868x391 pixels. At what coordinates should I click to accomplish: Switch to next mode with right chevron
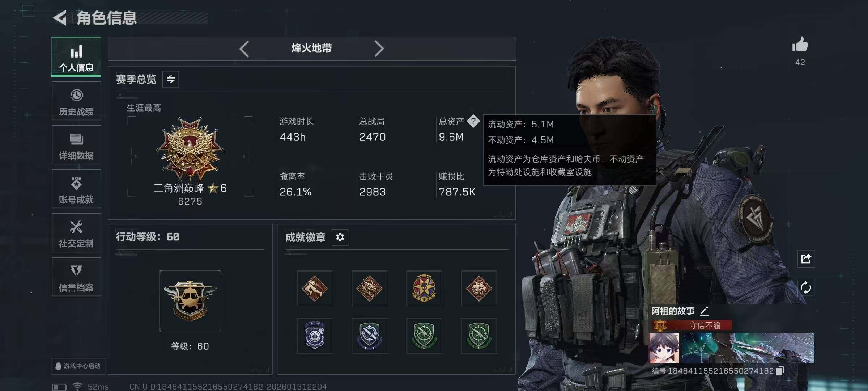(x=379, y=49)
